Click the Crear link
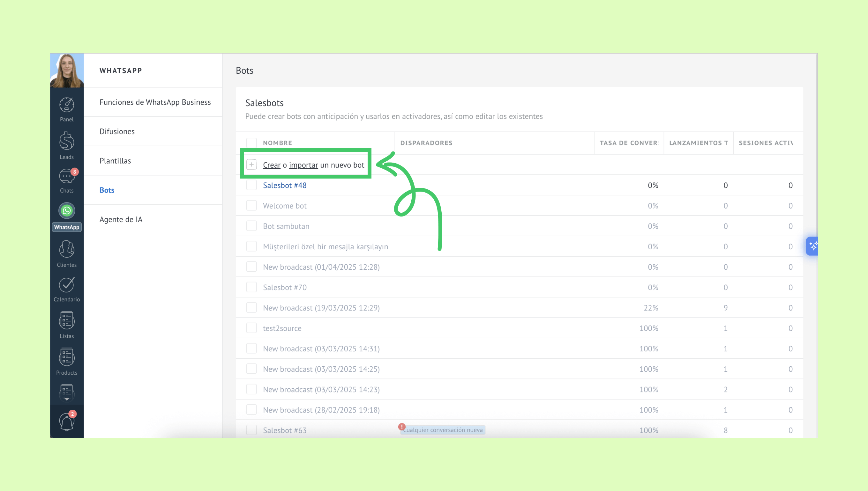Viewport: 868px width, 491px height. pos(272,165)
